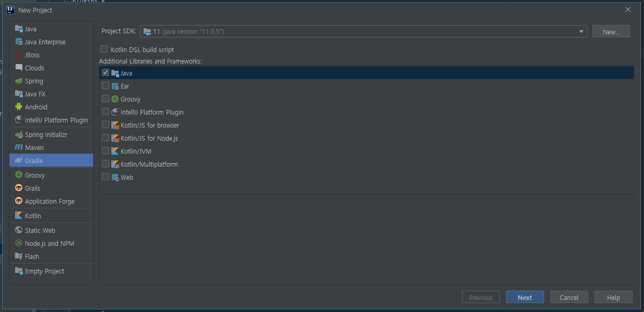Screen dimensions: 644x312
Task: Click the Kotlin/JVM icon in frameworks list
Action: pos(115,151)
